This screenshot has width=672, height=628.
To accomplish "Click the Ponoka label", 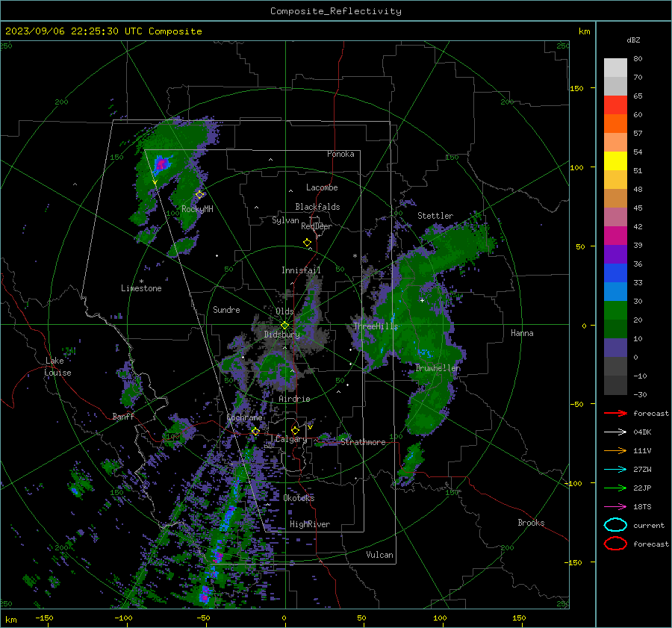I will click(340, 154).
